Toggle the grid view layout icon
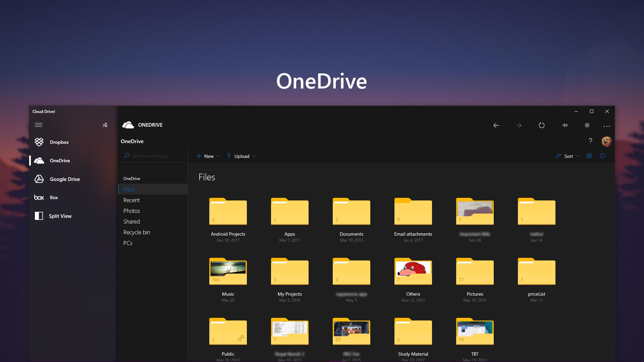This screenshot has height=362, width=644. (589, 156)
